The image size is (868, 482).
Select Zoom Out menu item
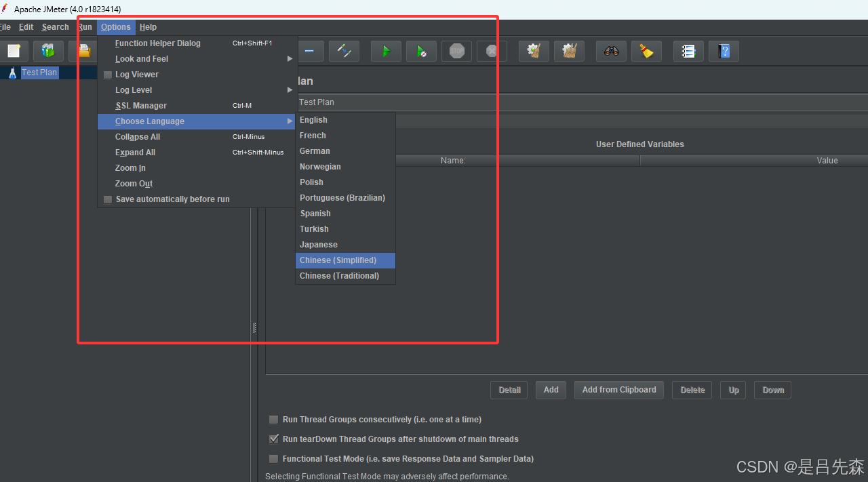coord(197,184)
